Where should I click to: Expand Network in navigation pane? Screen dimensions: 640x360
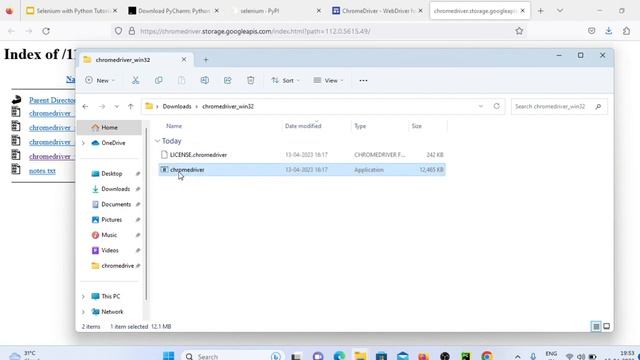[x=83, y=312]
